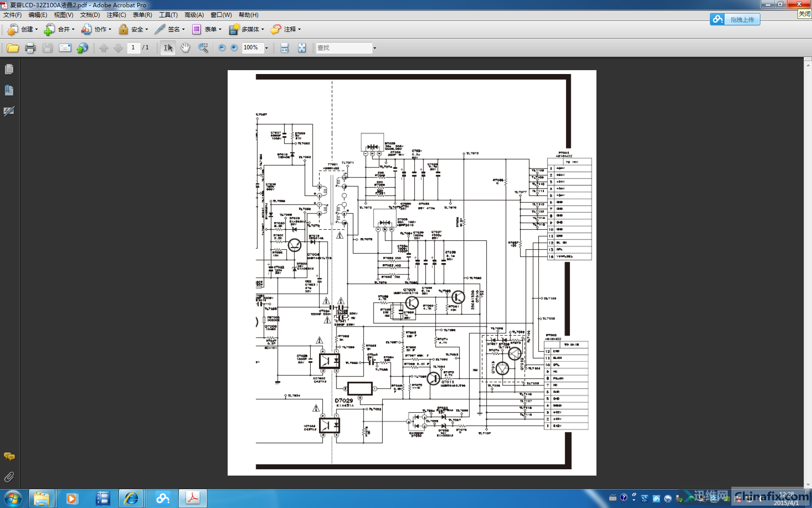Click the safely remove USB tray icon
812x508 pixels.
click(x=679, y=498)
